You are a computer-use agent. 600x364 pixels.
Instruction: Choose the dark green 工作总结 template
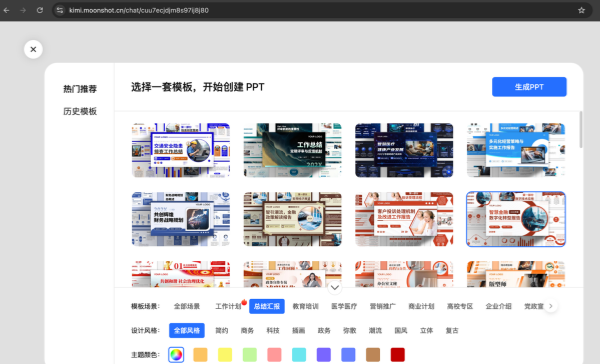point(292,150)
